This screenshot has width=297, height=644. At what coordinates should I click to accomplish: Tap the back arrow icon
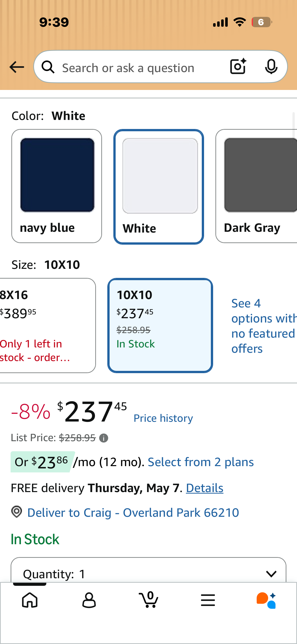point(17,67)
